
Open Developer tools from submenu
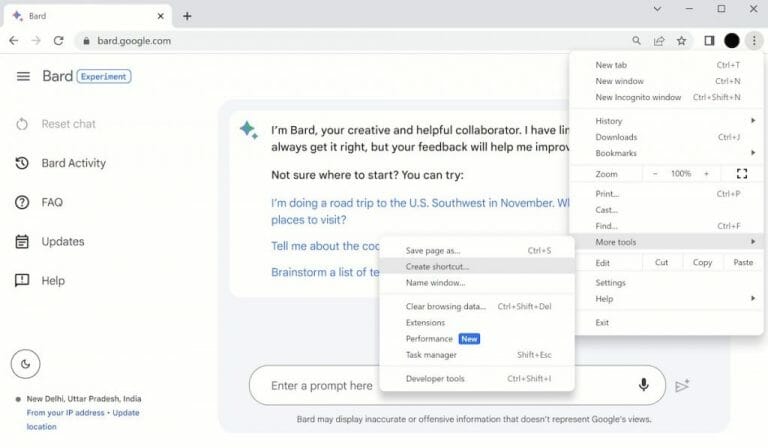click(477, 378)
